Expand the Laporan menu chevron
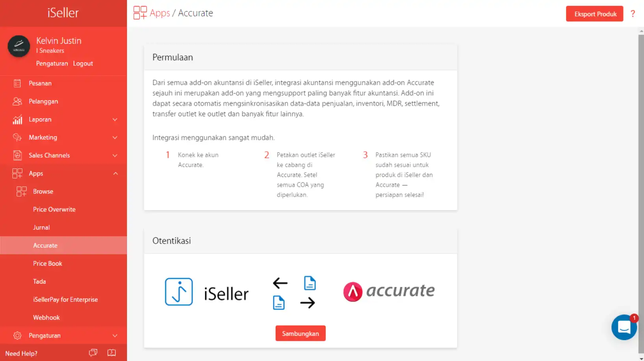Image resolution: width=644 pixels, height=361 pixels. pos(115,119)
